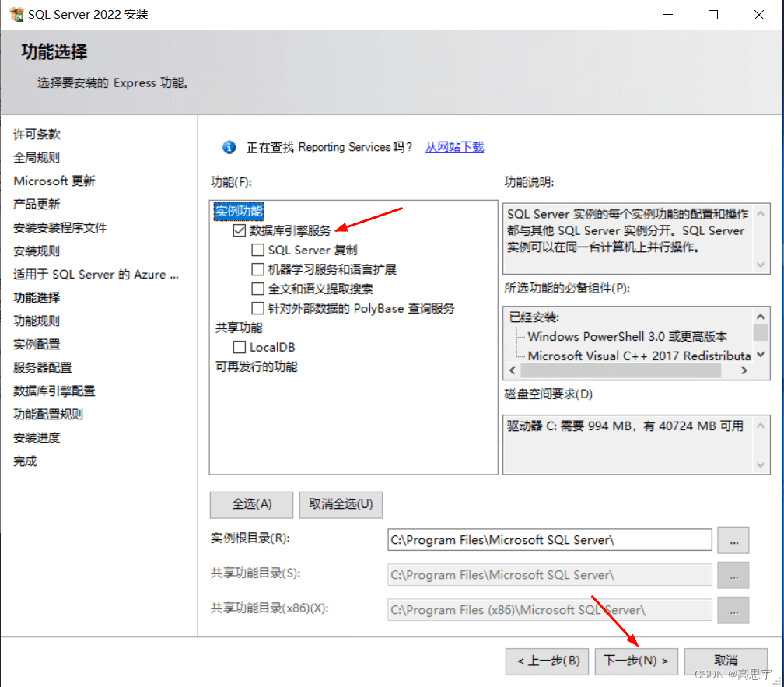
Task: Select Windows PowerShell 3.0 或更高版本 prerequisite
Action: click(628, 337)
